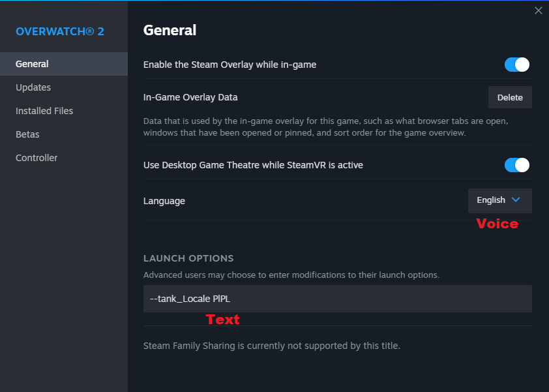Click the blue dropdown chevron beside English
The width and height of the screenshot is (549, 392).
pyautogui.click(x=516, y=200)
